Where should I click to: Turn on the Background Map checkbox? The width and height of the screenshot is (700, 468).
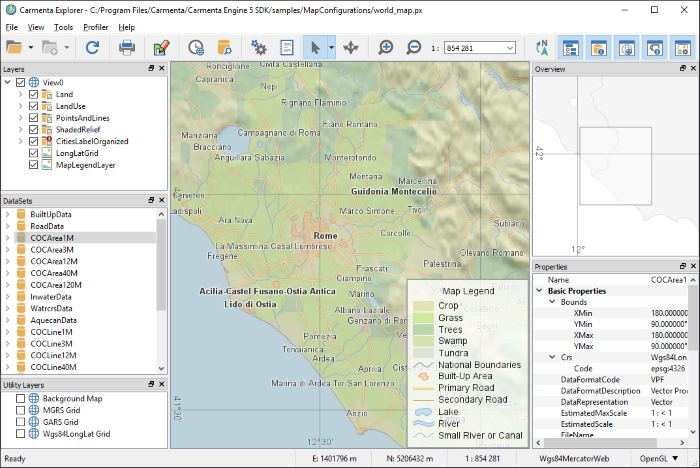pos(21,398)
